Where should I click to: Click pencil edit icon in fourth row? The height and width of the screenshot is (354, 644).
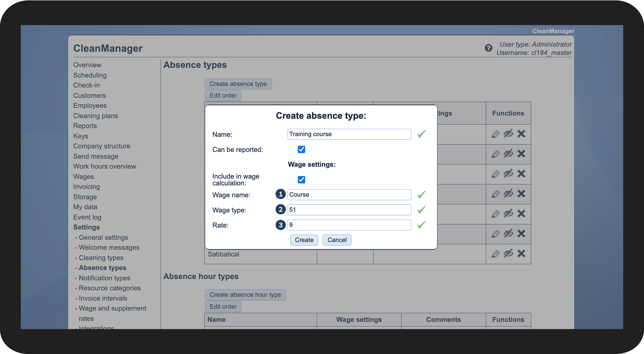click(x=495, y=194)
